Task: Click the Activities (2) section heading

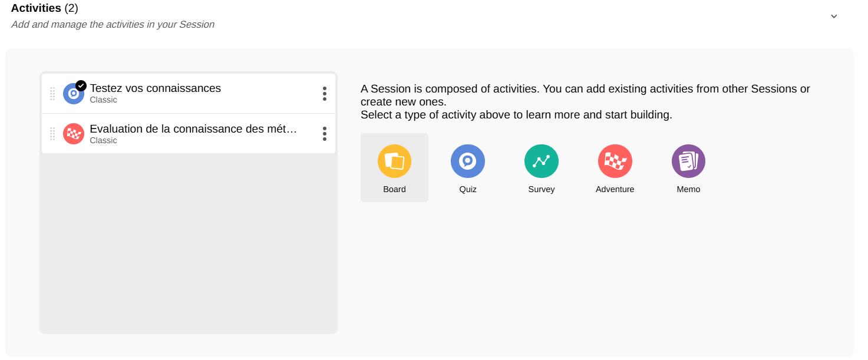Action: click(x=45, y=8)
